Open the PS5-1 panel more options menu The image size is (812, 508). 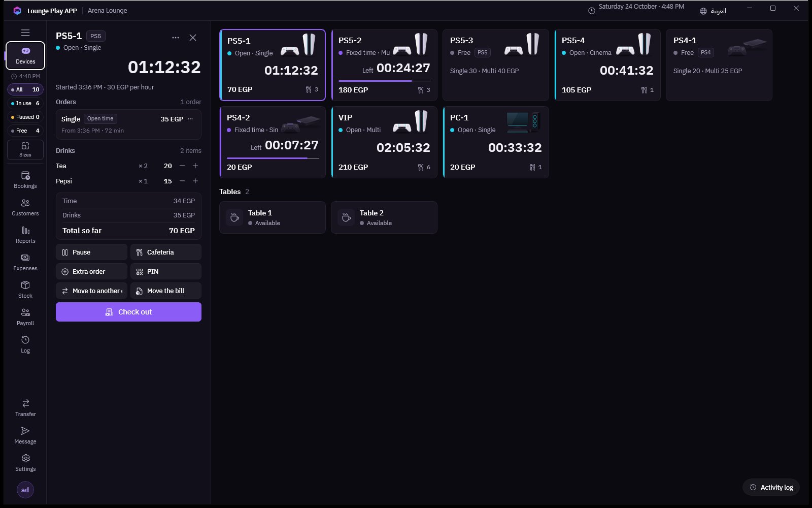pos(176,38)
